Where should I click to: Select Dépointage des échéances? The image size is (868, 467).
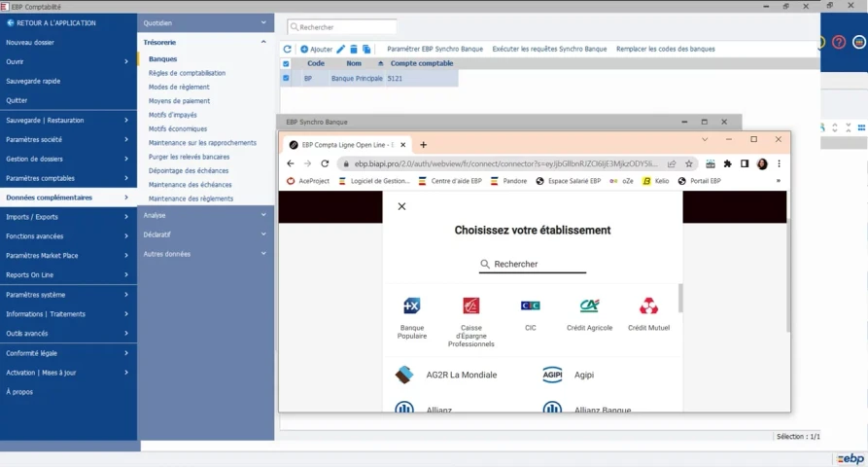pos(189,170)
